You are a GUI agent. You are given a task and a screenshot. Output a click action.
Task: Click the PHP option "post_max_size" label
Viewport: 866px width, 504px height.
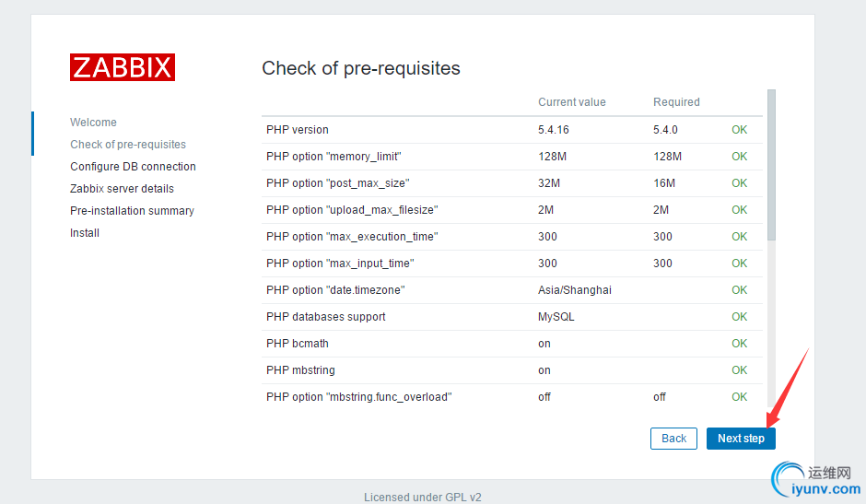[337, 183]
